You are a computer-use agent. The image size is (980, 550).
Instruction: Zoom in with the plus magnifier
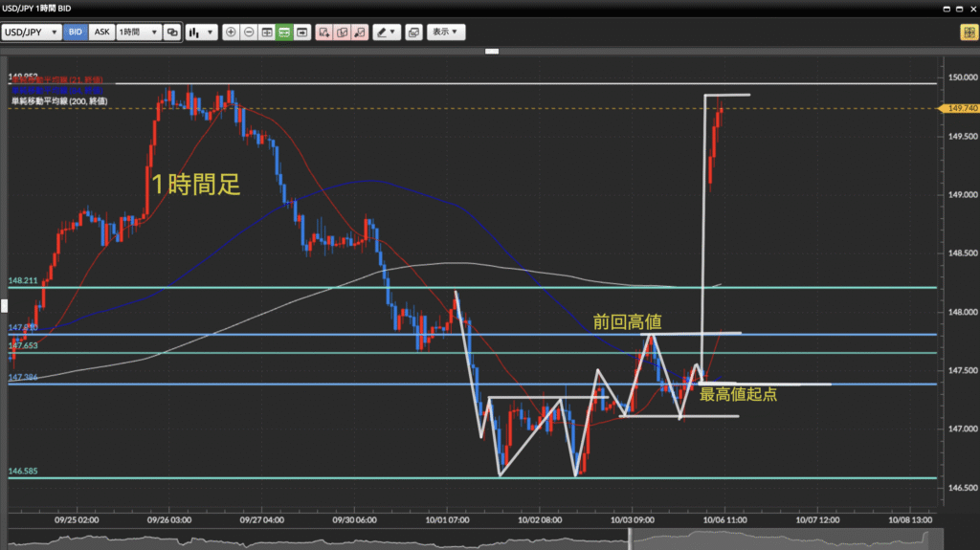point(231,32)
